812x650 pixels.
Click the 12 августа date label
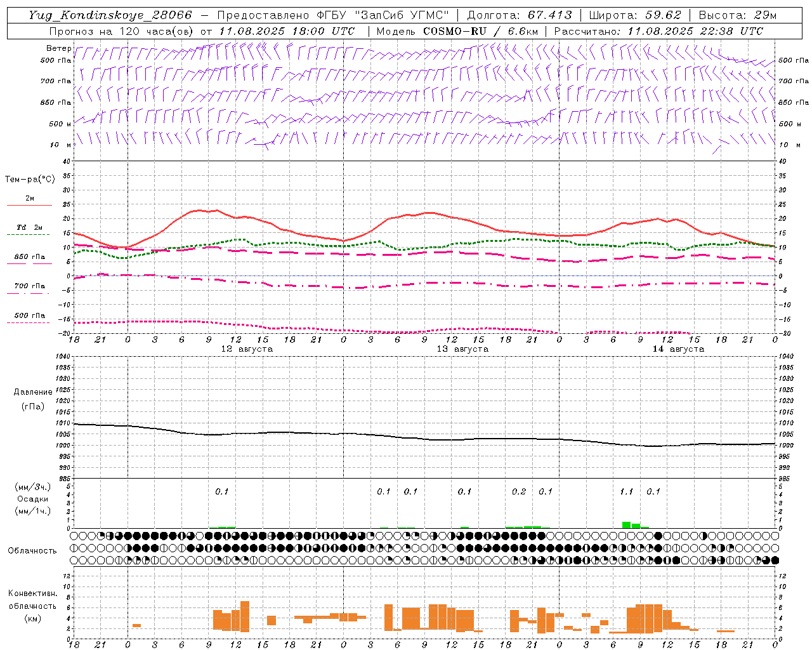(x=247, y=349)
